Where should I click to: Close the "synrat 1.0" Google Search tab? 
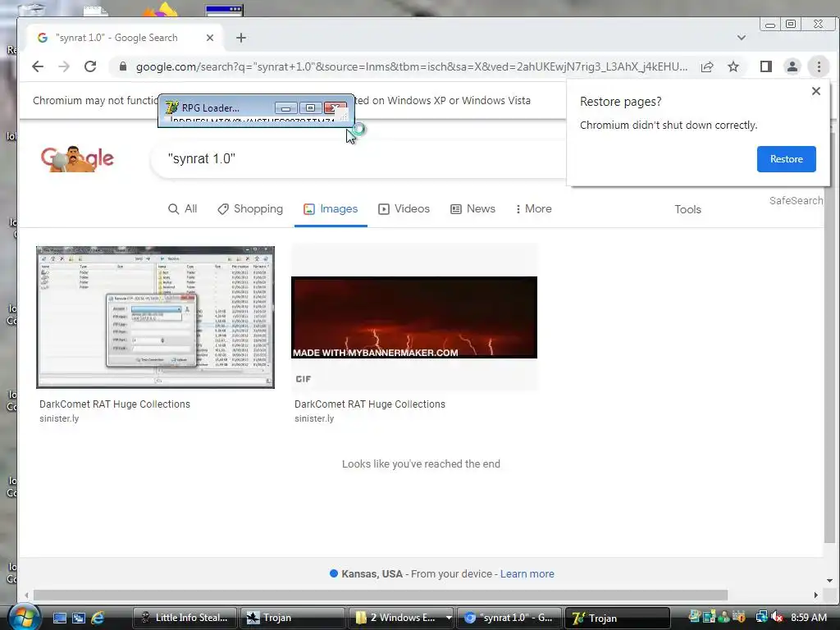pyautogui.click(x=210, y=38)
